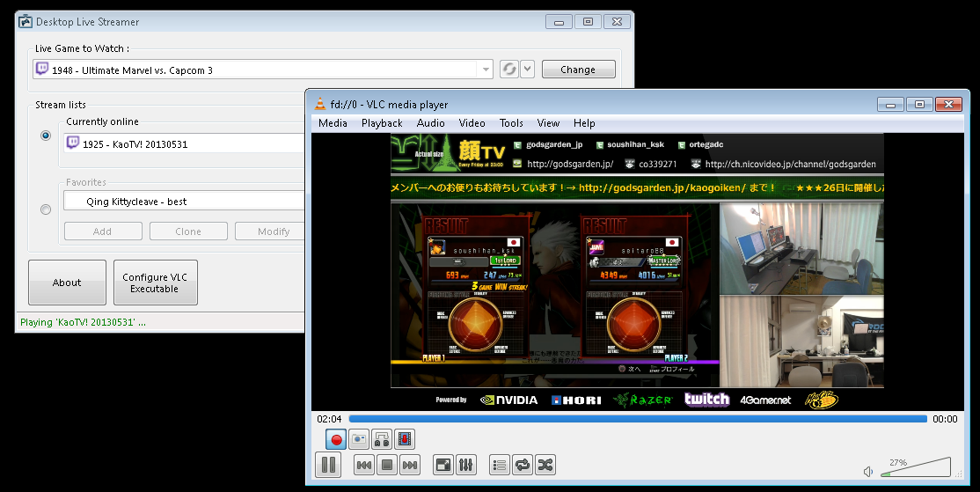Image resolution: width=980 pixels, height=492 pixels.
Task: Open the Qing Kittycleave - best favorites dropdown
Action: point(184,202)
